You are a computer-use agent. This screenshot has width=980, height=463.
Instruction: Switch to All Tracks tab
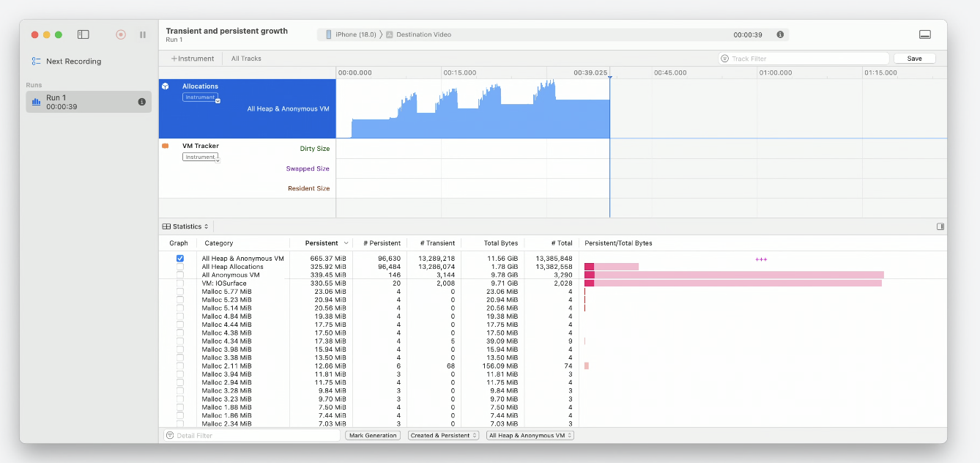pos(246,59)
